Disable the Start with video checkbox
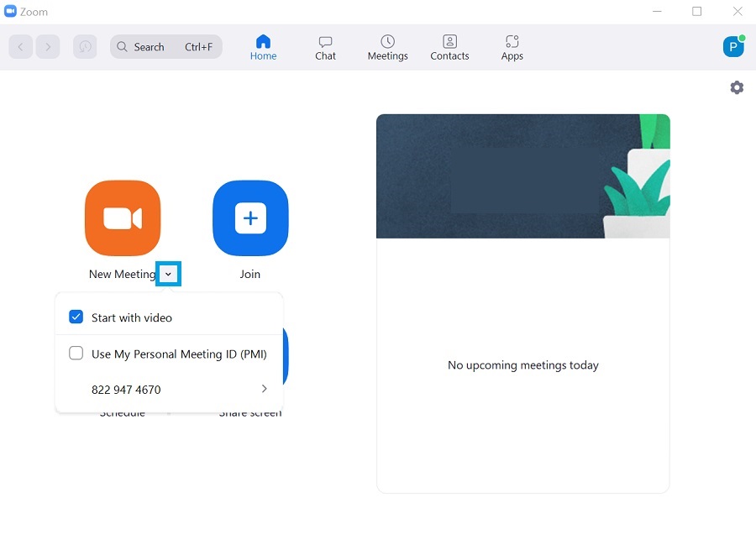This screenshot has width=756, height=540. (x=76, y=317)
